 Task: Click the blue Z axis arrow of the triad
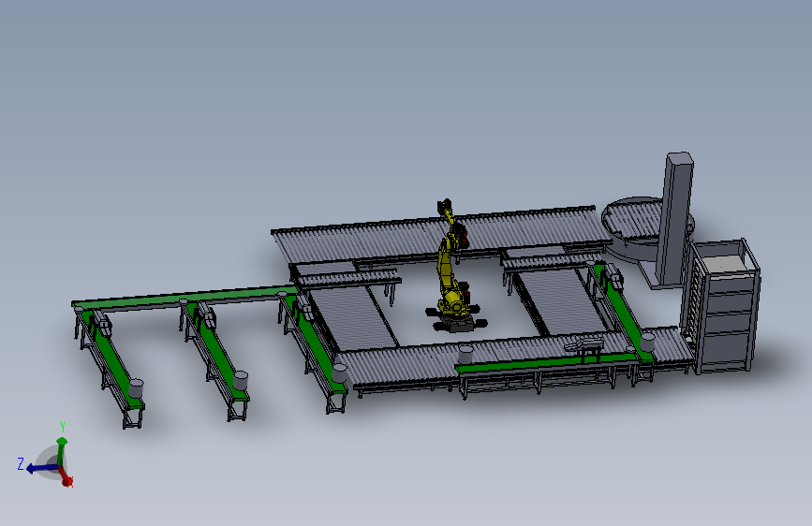point(41,468)
